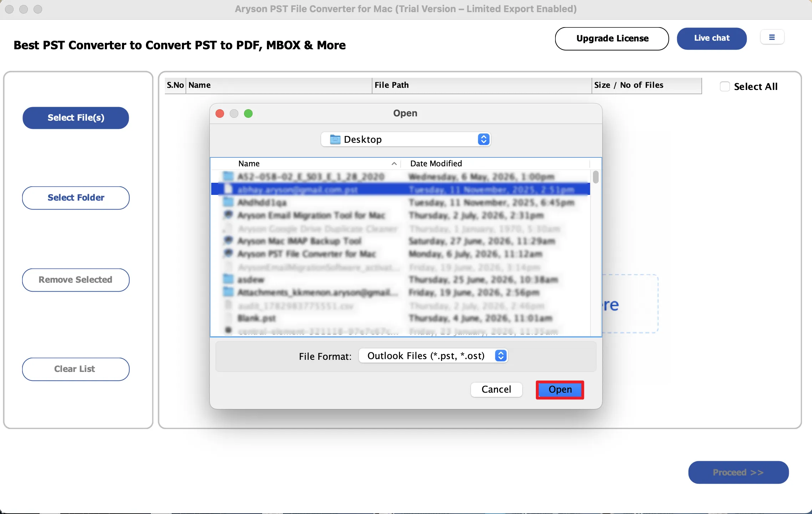Image resolution: width=812 pixels, height=514 pixels.
Task: Click the Size / No of Files header
Action: pos(646,85)
